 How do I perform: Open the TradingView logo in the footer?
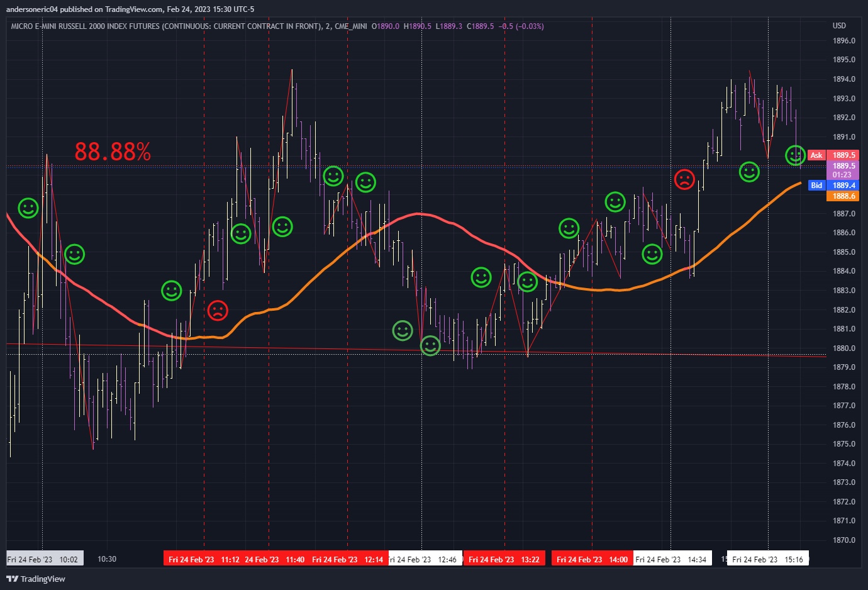pyautogui.click(x=36, y=579)
